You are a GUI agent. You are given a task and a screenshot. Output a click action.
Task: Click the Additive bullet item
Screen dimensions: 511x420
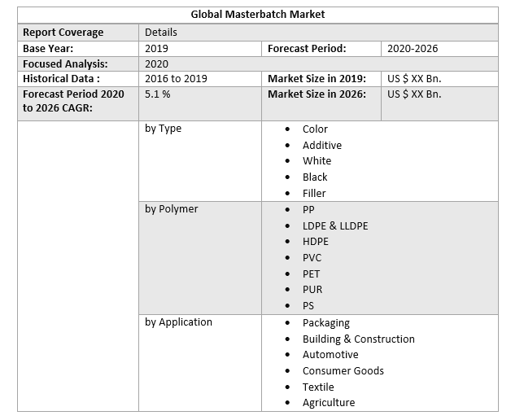pos(322,145)
